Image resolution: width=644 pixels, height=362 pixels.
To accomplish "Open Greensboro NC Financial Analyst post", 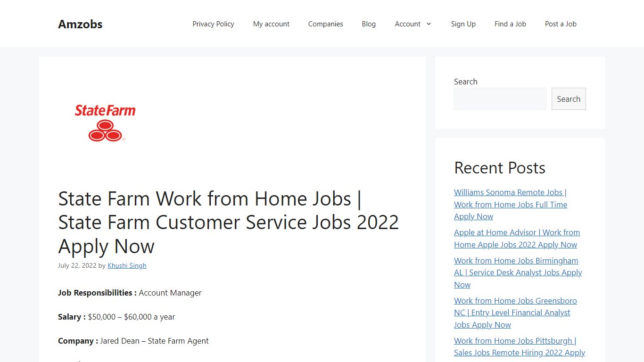I will 515,313.
